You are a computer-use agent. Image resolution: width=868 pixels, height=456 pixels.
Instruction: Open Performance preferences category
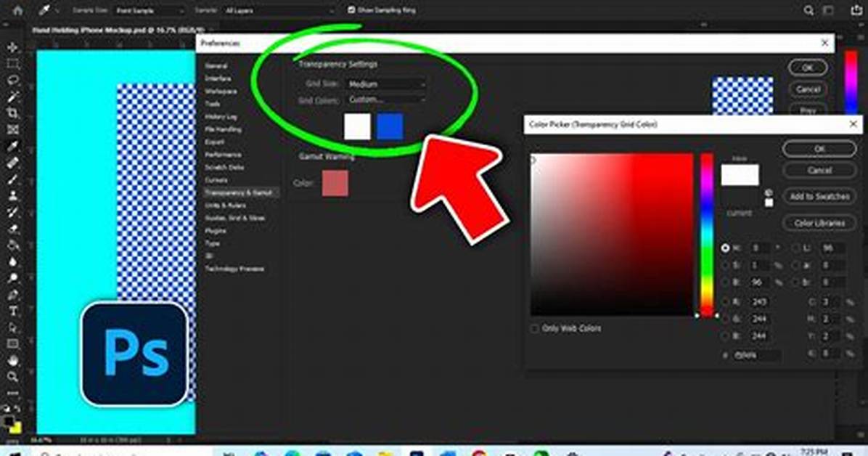[x=223, y=155]
